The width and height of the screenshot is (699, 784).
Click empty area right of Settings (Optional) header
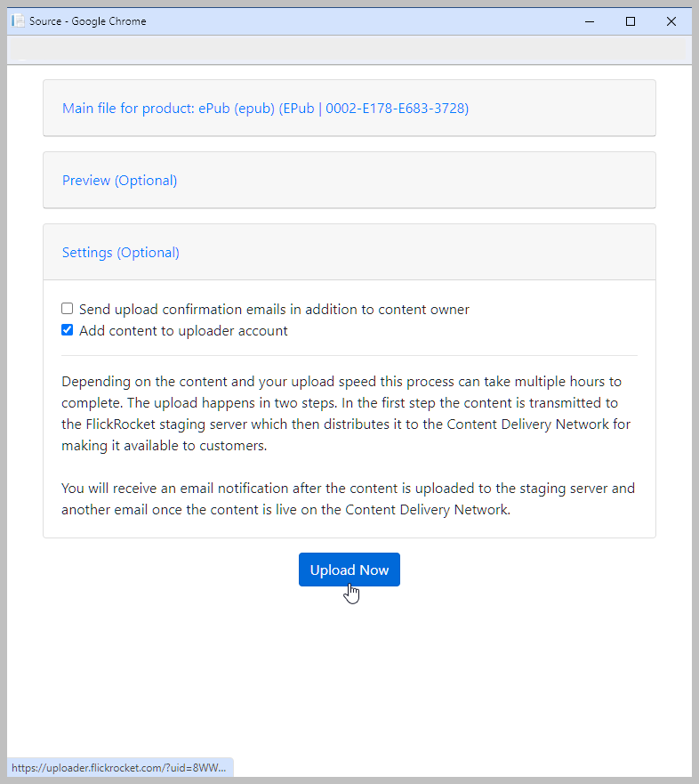[418, 253]
